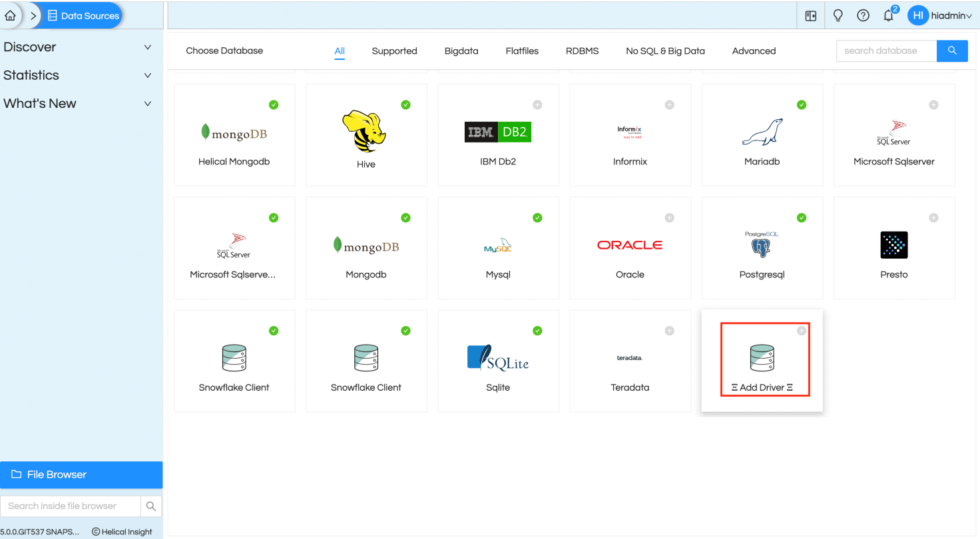Viewport: 980px width, 539px height.
Task: Select the PostgreSQL elephant logo
Action: (762, 244)
